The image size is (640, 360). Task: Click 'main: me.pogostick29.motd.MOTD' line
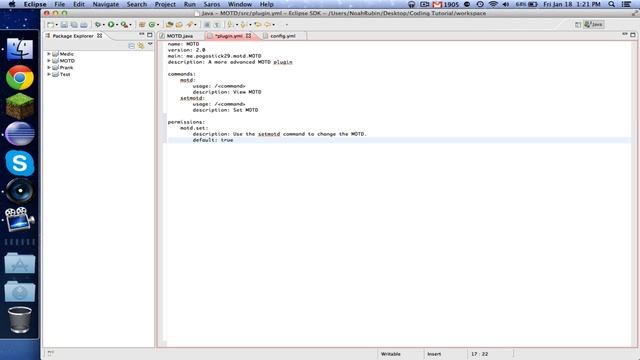[x=214, y=56]
